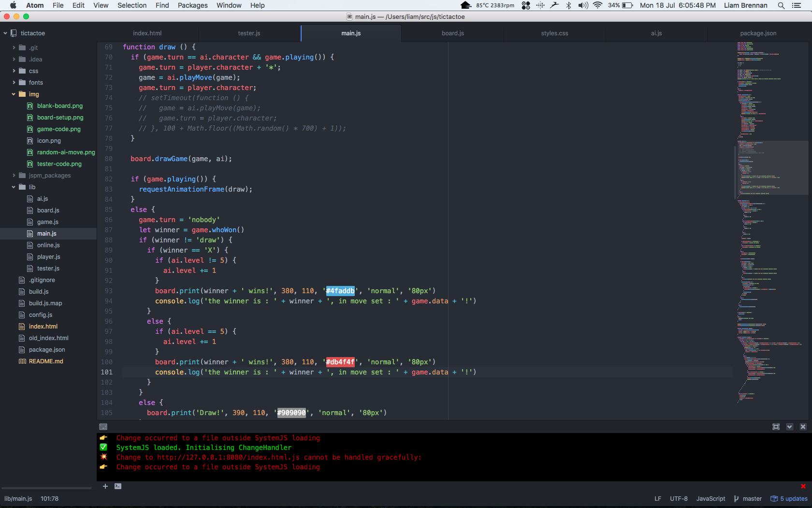Hide the terminal panel with chevron
Image resolution: width=812 pixels, height=508 pixels.
(789, 427)
